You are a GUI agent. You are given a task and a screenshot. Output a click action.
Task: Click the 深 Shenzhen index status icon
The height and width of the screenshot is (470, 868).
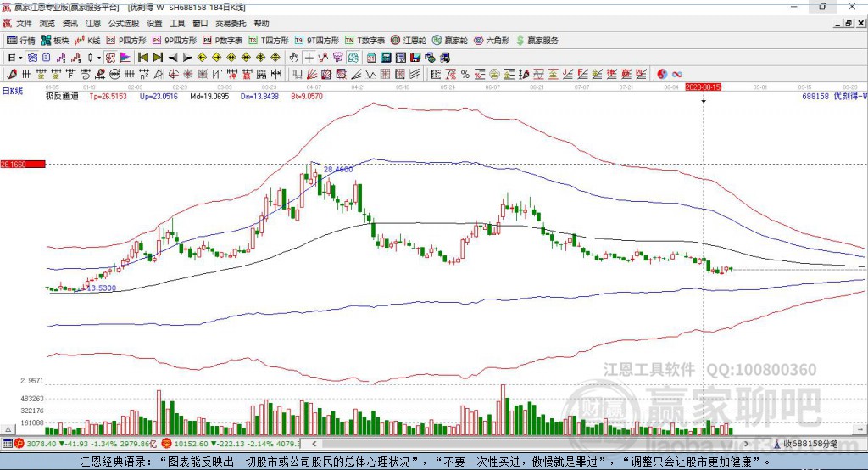(167, 444)
